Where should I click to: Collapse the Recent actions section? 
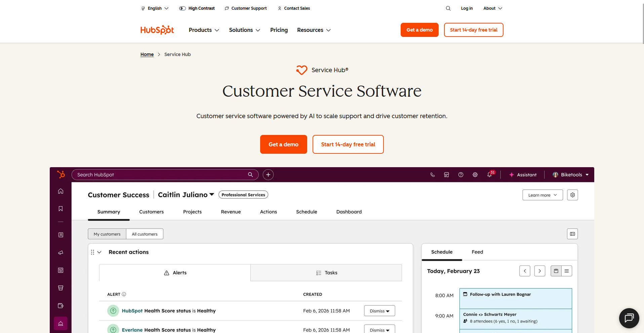point(99,252)
